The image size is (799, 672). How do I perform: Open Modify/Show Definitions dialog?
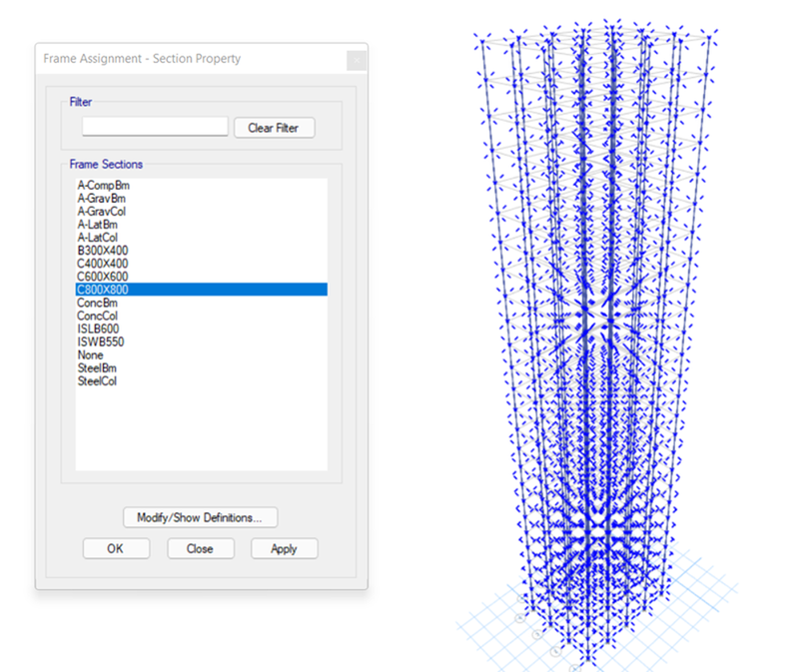[x=201, y=517]
